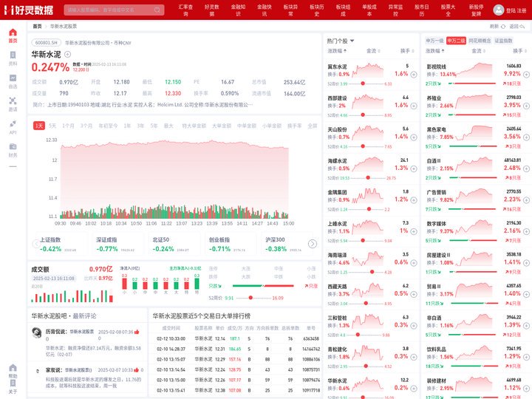This screenshot has height=399, width=532.
Task: Focus the stock code search field
Action: pos(114,10)
